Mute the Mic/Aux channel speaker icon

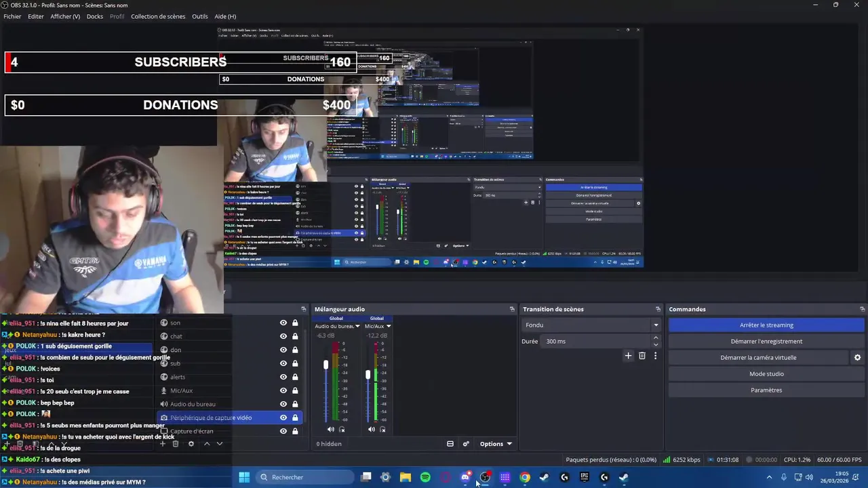[x=372, y=429]
